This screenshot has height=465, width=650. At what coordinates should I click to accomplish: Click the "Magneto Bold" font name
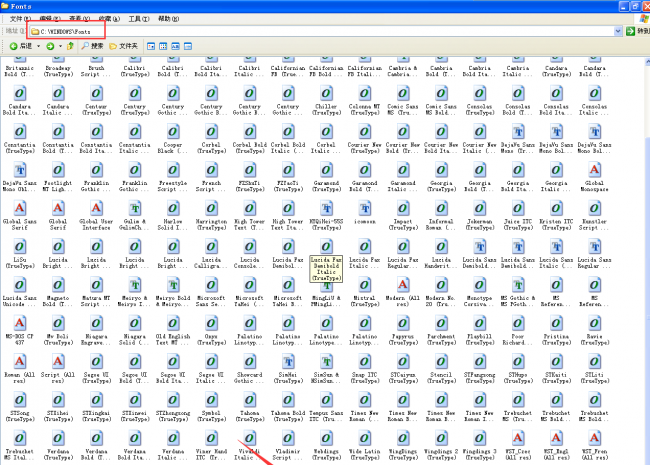(x=58, y=301)
